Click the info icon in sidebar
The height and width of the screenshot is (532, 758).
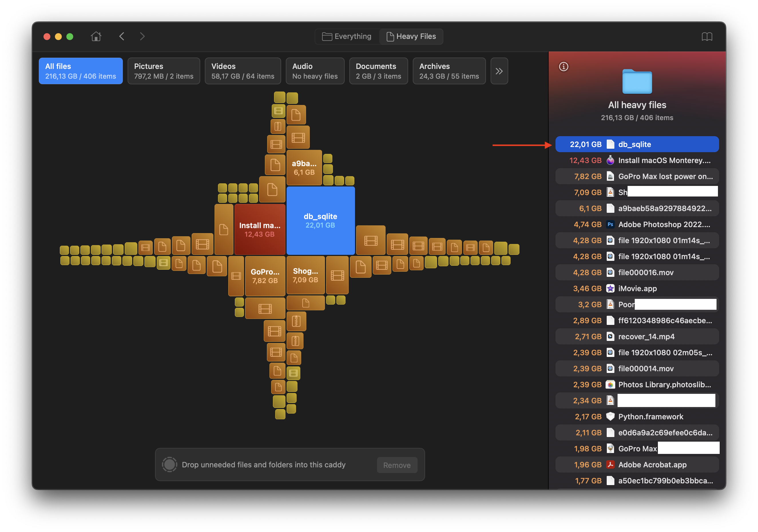[x=563, y=67]
